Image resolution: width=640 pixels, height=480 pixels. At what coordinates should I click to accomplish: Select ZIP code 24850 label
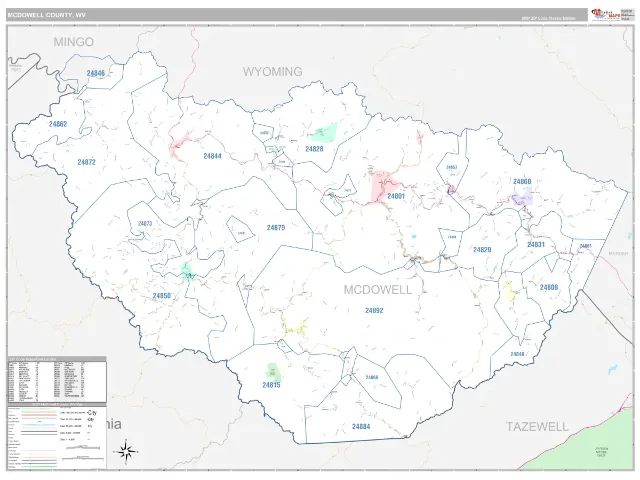coord(162,296)
